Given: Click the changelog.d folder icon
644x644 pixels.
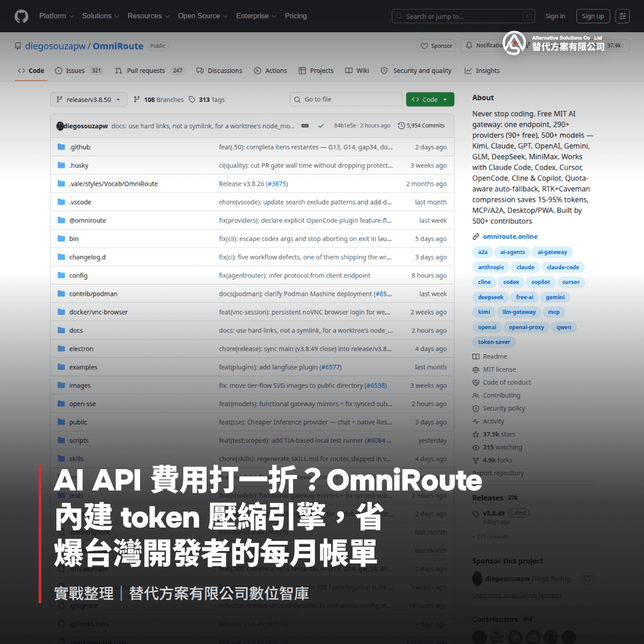Looking at the screenshot, I should tap(62, 257).
